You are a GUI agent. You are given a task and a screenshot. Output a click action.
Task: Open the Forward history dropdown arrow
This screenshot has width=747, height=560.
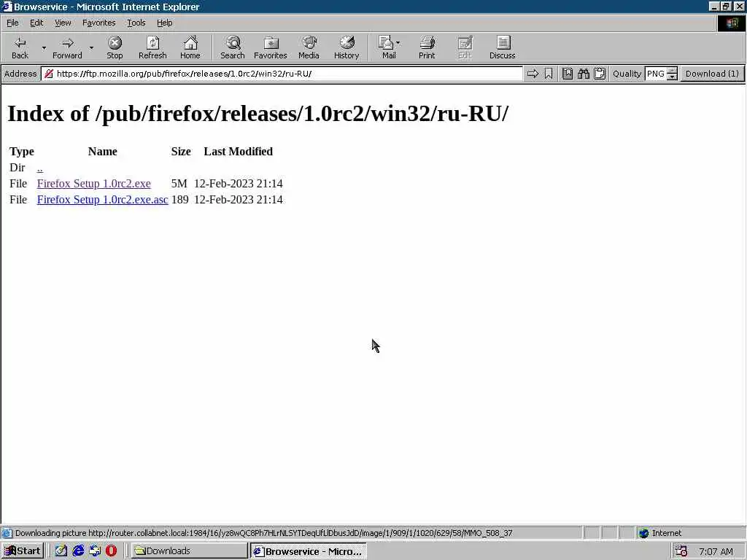pos(91,47)
